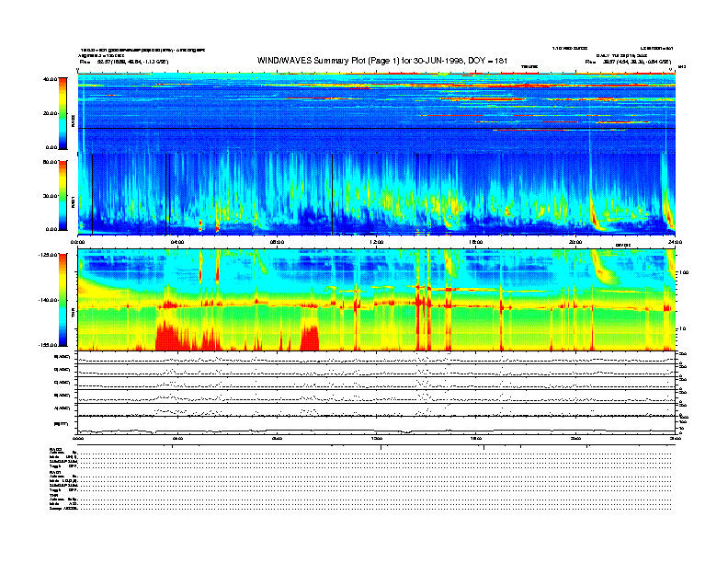This screenshot has height=563, width=728.
Task: Click the -155.00 label on TNR scale
Action: [48, 345]
